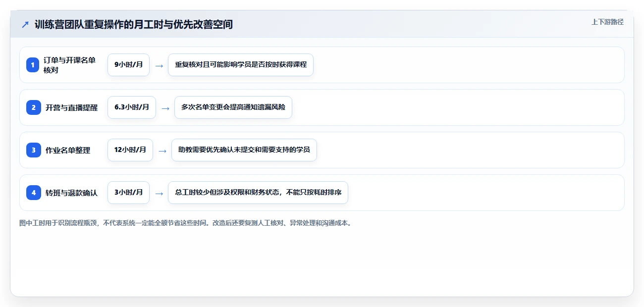Click the footnote starting 图中工时用于识别流程瓶颈
Screen dimensions: 644x307
(x=186, y=223)
